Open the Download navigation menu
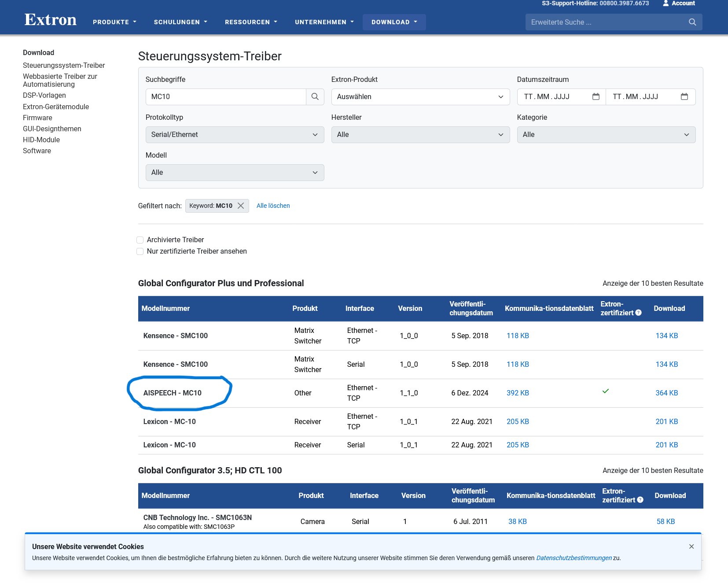 [x=394, y=22]
